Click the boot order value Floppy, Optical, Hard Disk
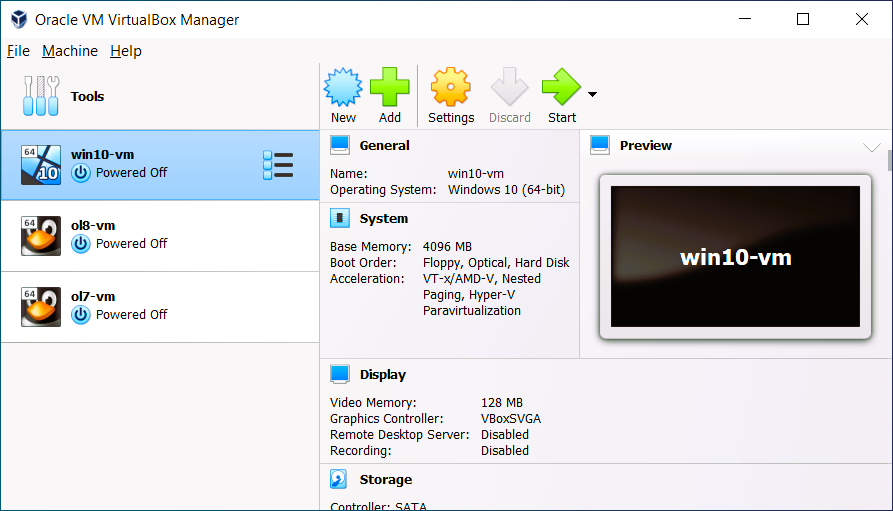 tap(496, 263)
